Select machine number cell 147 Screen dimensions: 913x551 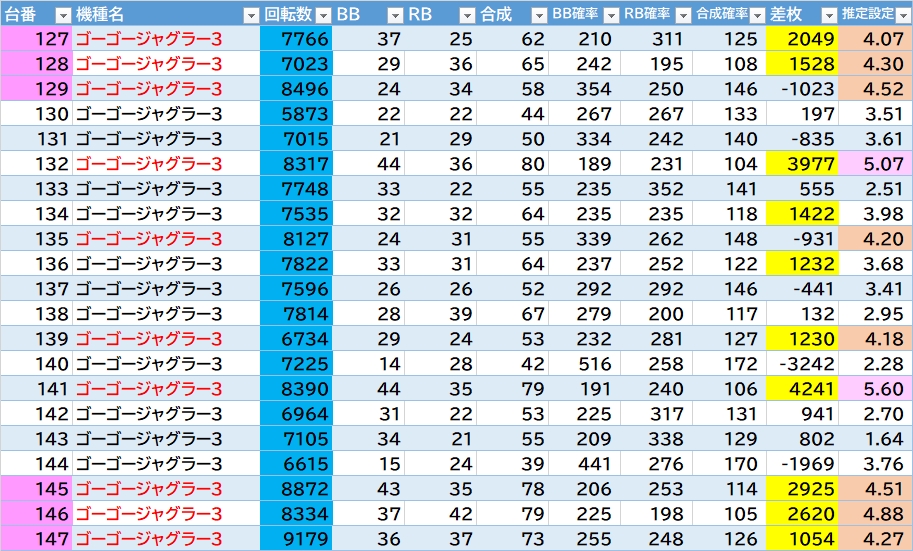pos(36,539)
